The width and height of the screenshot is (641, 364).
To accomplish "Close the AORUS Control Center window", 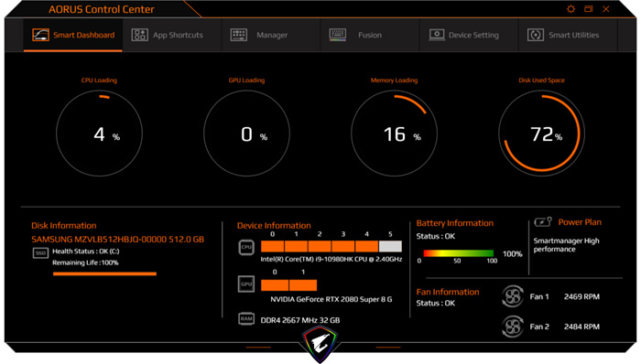I will pyautogui.click(x=606, y=9).
